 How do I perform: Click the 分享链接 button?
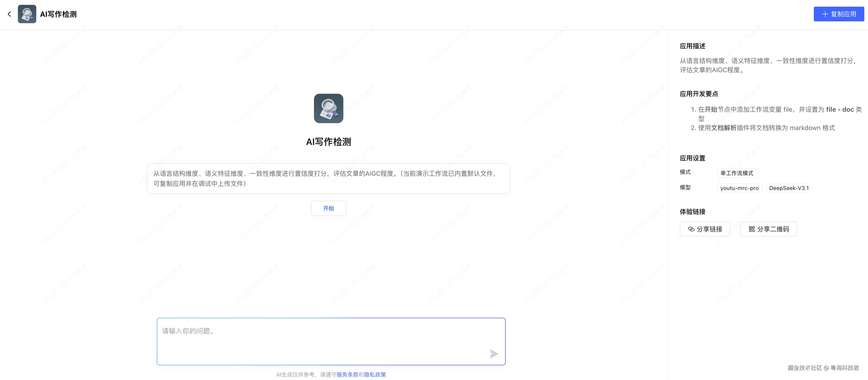pos(705,229)
